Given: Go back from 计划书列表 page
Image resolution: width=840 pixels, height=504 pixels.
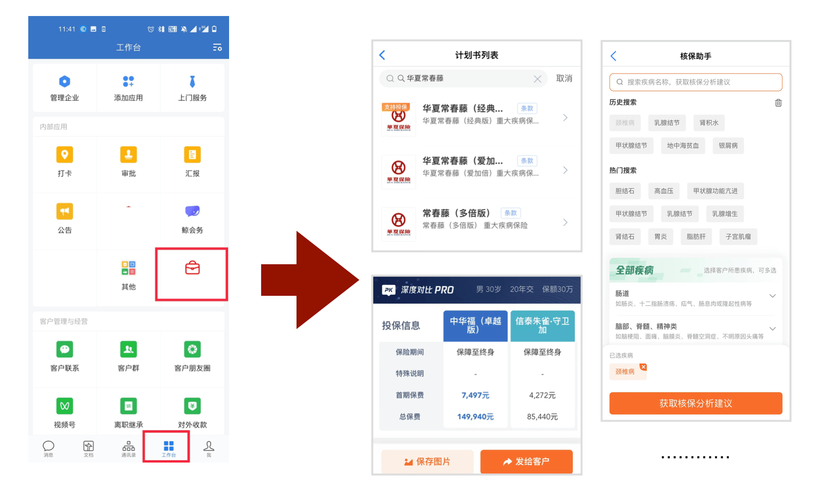Looking at the screenshot, I should [x=382, y=55].
